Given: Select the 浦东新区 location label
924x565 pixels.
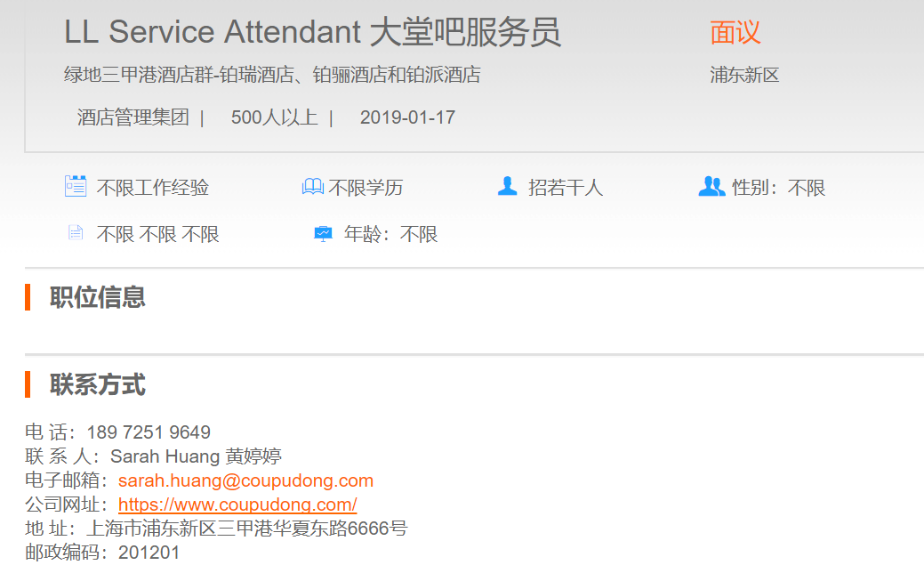Looking at the screenshot, I should (x=744, y=75).
